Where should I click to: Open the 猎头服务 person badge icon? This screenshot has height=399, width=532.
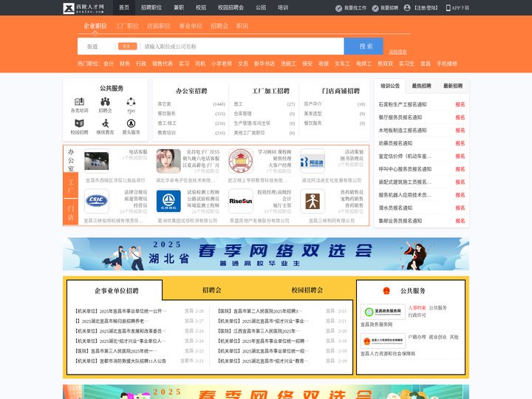(131, 123)
